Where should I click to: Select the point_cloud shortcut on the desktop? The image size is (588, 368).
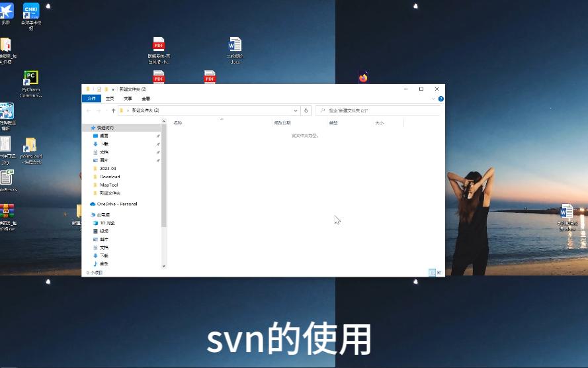[31, 151]
